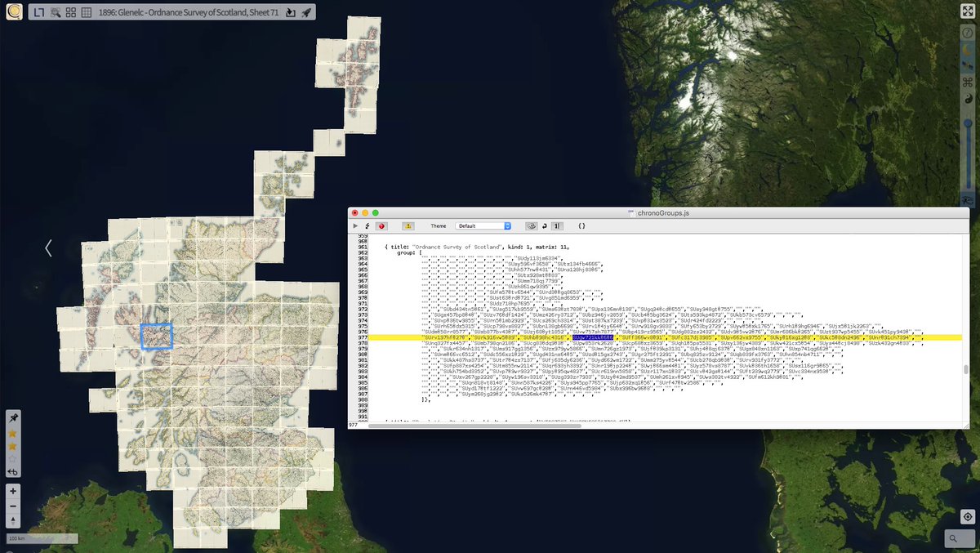The height and width of the screenshot is (553, 980).
Task: Click the 100 km scale bar
Action: pos(41,538)
